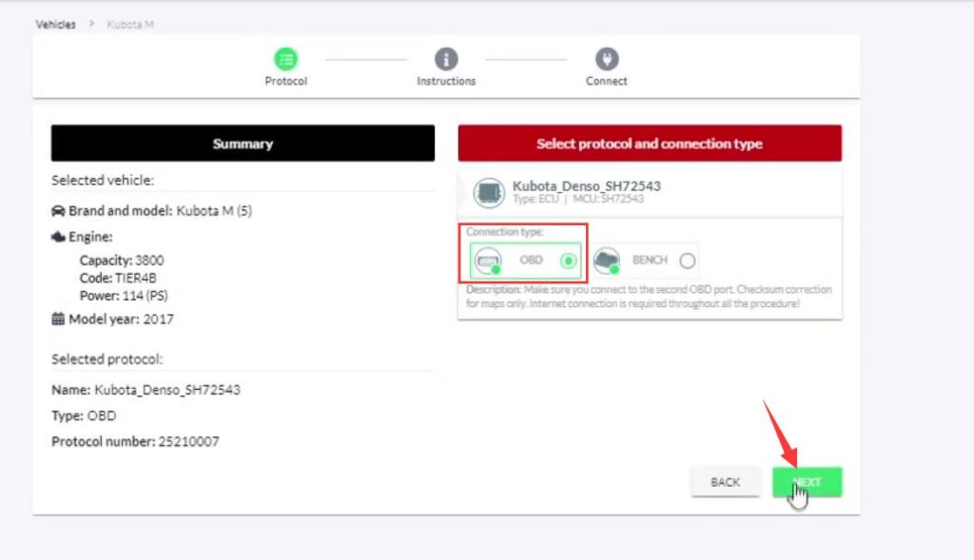Click the green Protocol step icon
The height and width of the screenshot is (560, 974).
(286, 59)
